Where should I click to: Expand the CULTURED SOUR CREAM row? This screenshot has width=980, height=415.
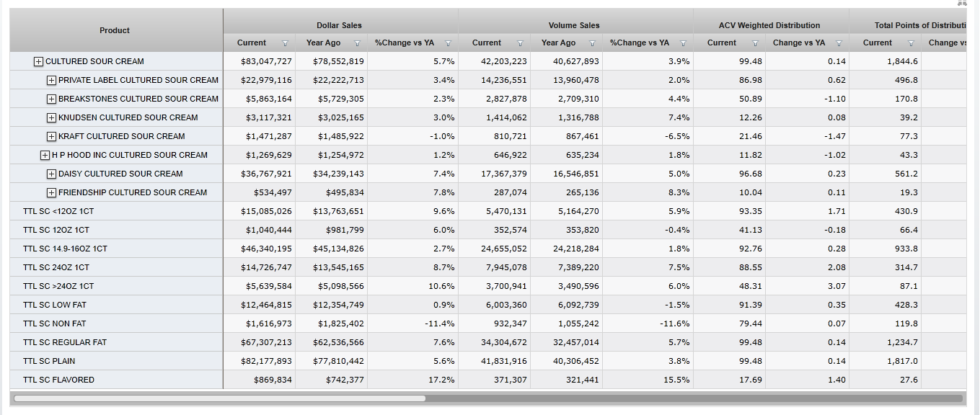coord(39,61)
